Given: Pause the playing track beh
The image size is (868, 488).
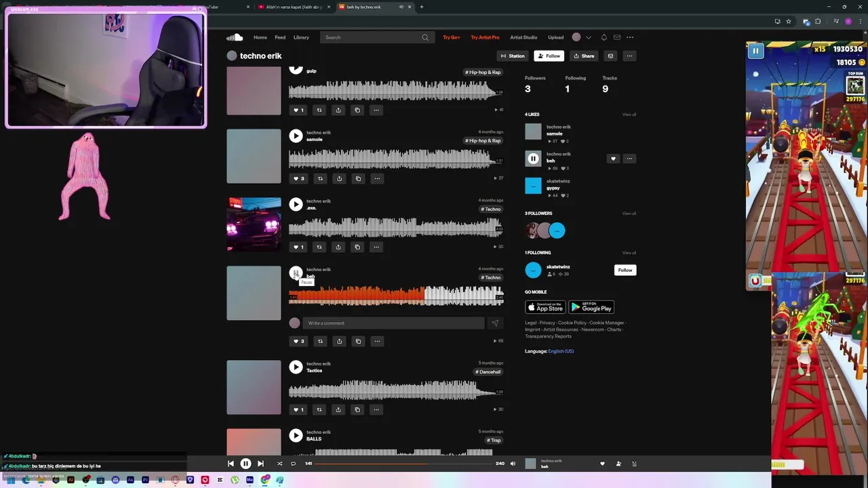Looking at the screenshot, I should tap(296, 272).
